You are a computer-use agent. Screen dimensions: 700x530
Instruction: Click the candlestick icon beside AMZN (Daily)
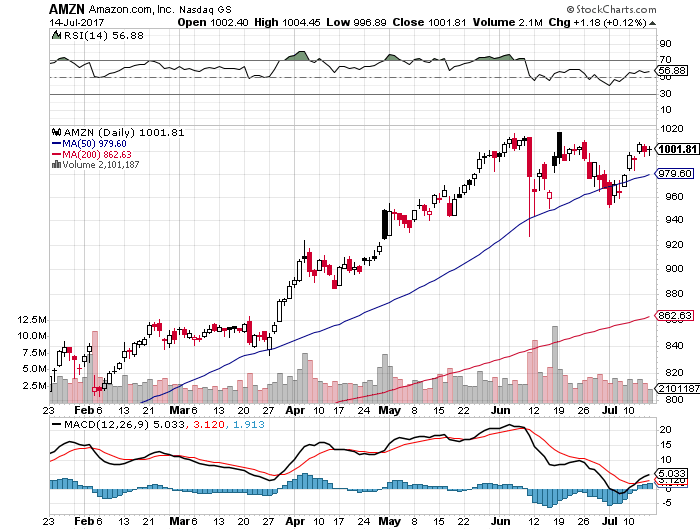click(57, 132)
